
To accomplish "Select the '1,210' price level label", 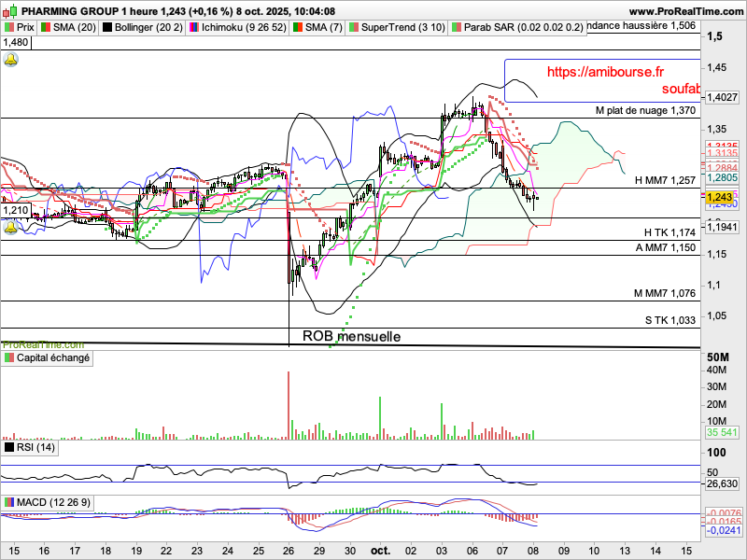I will (16, 210).
